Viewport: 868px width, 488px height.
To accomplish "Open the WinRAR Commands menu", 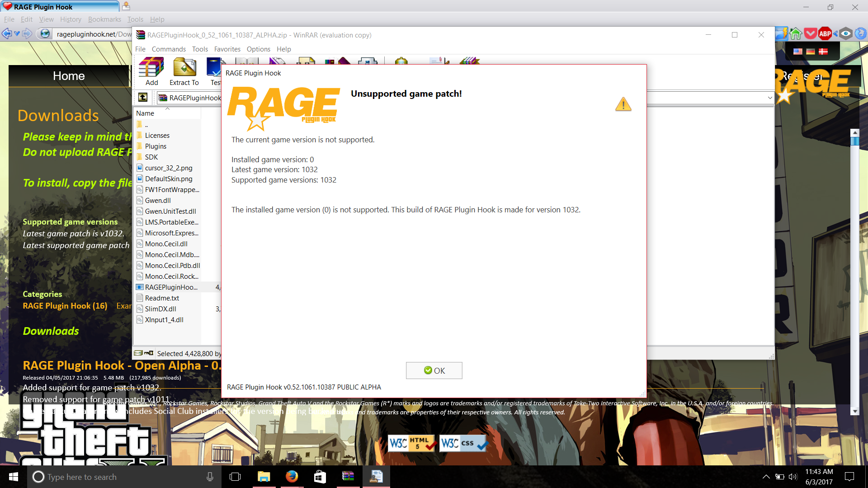I will click(169, 49).
